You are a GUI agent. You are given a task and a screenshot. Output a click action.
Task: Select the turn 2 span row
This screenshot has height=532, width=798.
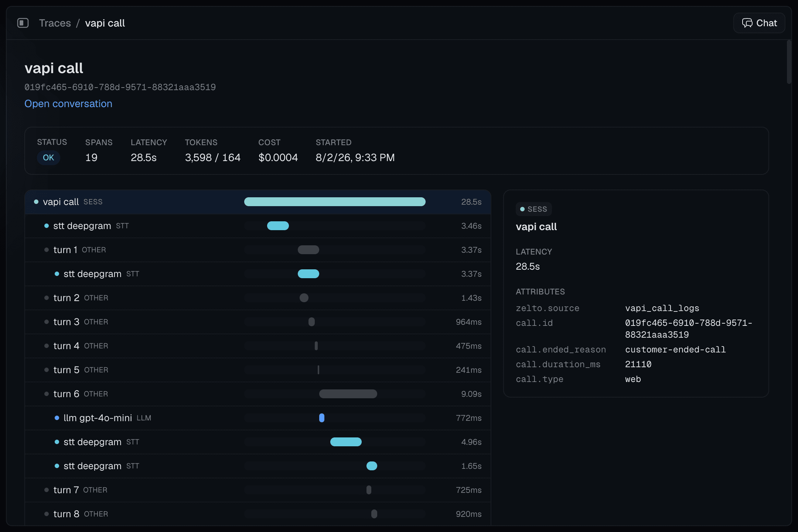tap(258, 298)
